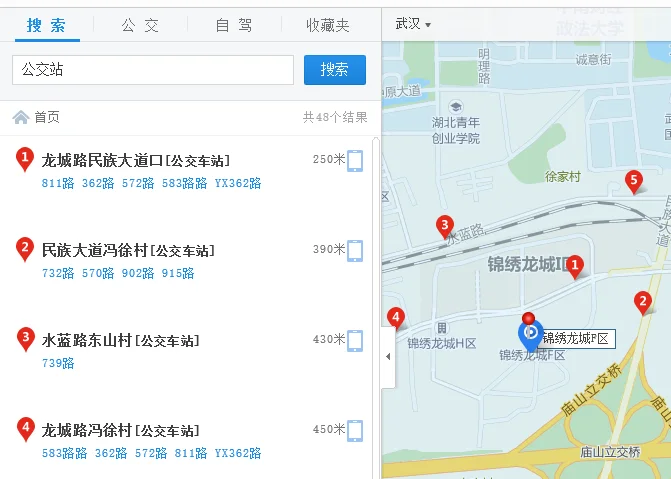This screenshot has height=479, width=671.
Task: Collapse the side panel with arrow handle
Action: (388, 357)
